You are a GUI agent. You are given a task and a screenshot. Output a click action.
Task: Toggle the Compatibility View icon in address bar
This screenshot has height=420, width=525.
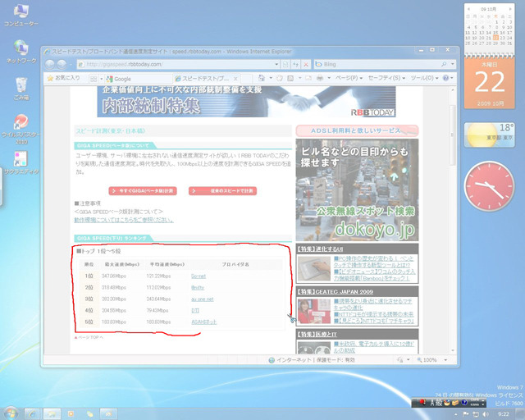point(285,64)
